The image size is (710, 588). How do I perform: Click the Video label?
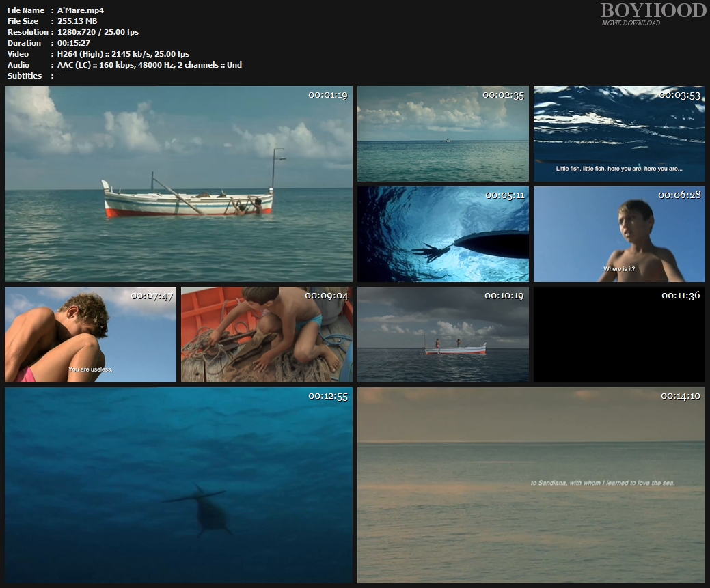coord(18,54)
